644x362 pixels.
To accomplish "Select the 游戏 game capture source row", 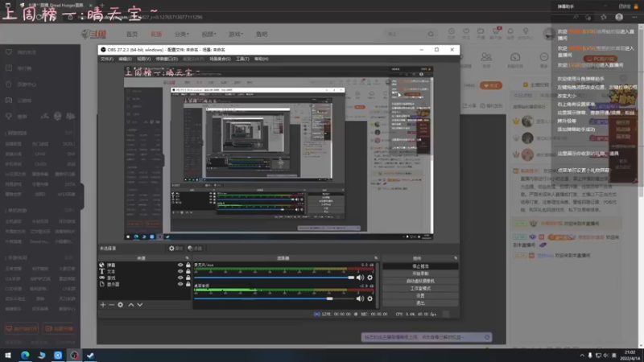I will (145, 278).
